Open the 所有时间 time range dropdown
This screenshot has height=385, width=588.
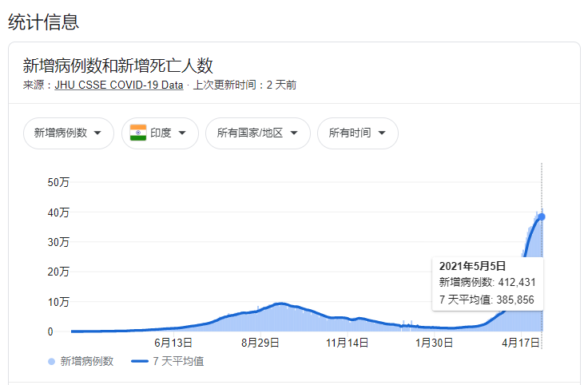point(358,133)
